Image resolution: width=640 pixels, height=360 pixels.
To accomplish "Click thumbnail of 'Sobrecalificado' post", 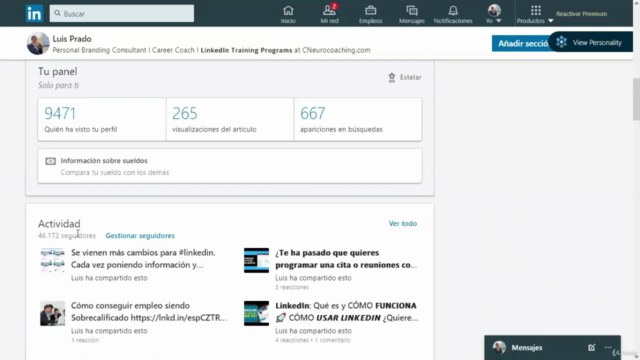I will [53, 313].
